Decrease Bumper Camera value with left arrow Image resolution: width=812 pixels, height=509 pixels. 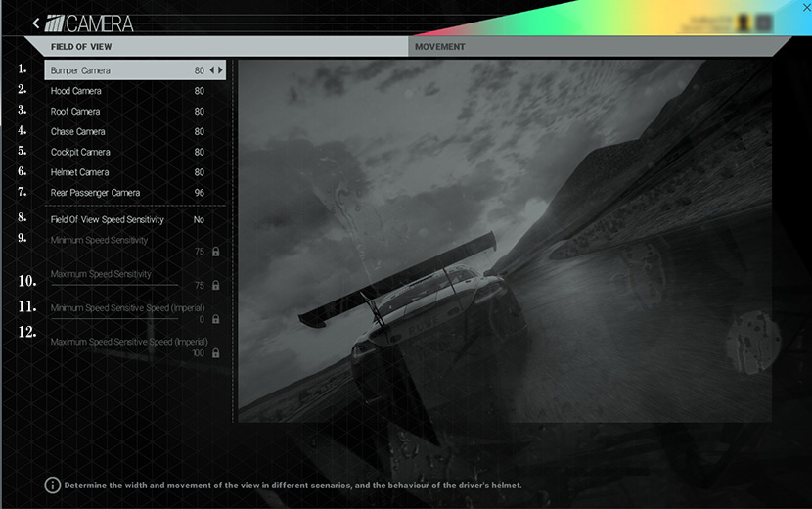[212, 70]
